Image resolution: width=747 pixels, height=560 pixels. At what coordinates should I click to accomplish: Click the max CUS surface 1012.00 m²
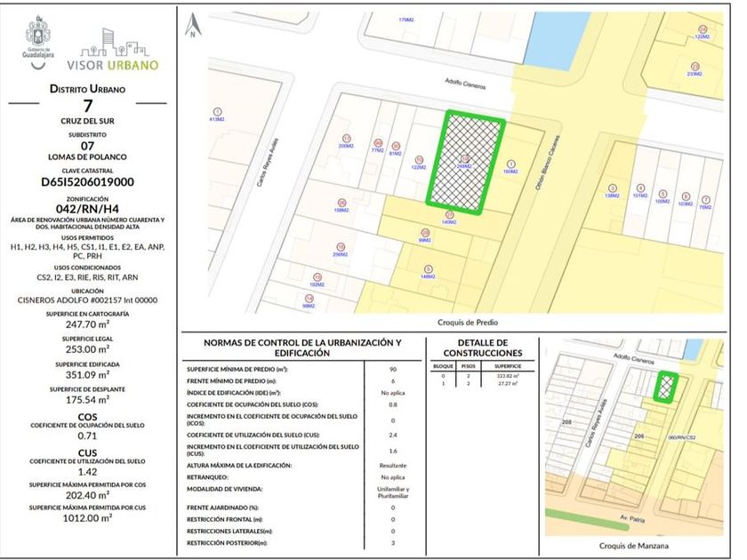87,518
